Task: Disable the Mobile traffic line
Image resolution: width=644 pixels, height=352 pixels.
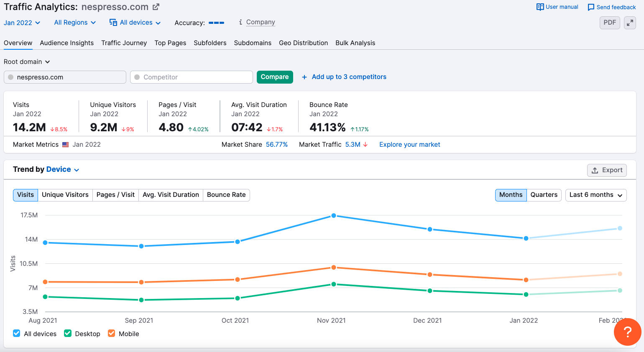Action: [111, 333]
